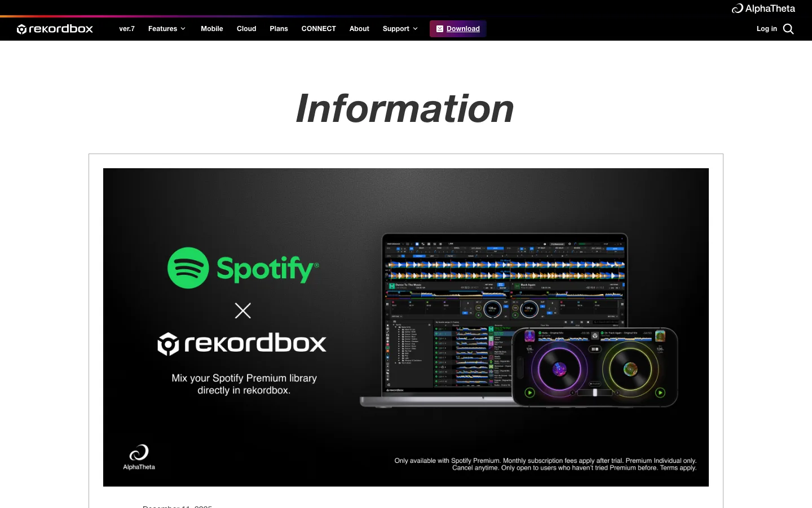Expand the Features dropdown menu
This screenshot has height=508, width=812.
click(167, 29)
